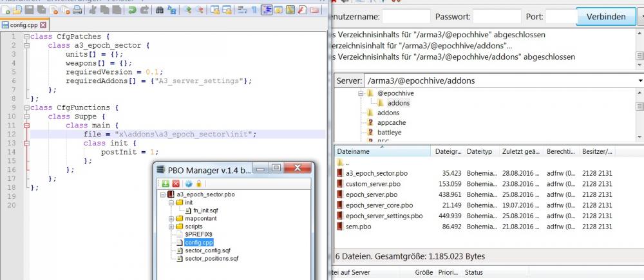Viewport: 644px width, 280px height.
Task: Expand the mapcontant folder in PBO Manager
Action: (x=171, y=218)
